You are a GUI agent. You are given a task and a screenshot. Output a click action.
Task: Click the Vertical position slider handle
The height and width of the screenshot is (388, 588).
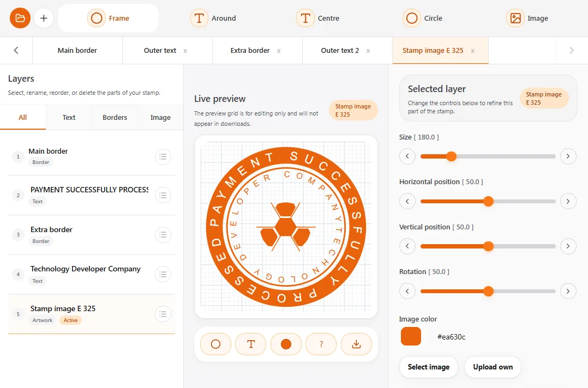488,246
